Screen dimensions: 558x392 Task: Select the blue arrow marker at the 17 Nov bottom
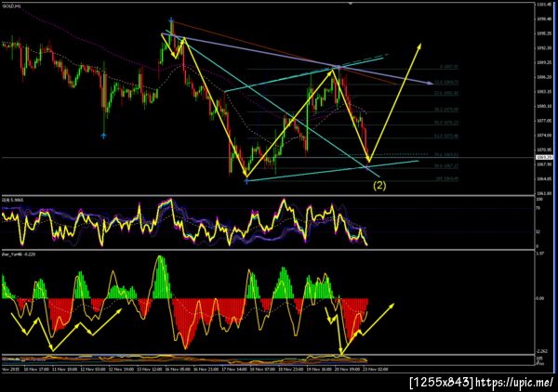coord(246,181)
